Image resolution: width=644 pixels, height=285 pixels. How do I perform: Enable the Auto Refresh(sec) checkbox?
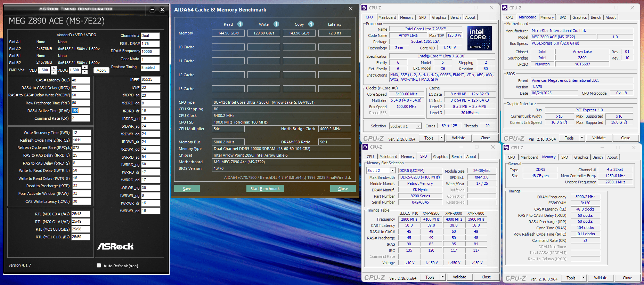(99, 266)
